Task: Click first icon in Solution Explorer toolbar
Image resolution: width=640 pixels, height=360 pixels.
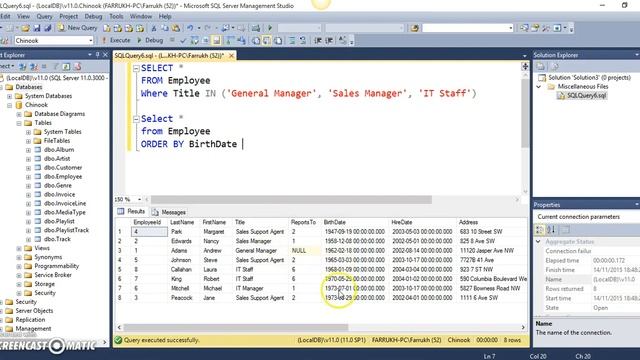Action: tap(540, 66)
